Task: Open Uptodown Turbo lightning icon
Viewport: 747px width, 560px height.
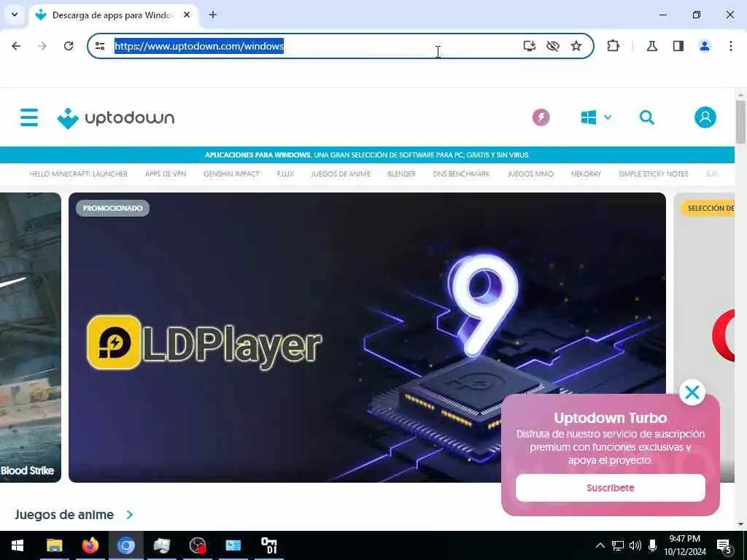Action: point(541,117)
